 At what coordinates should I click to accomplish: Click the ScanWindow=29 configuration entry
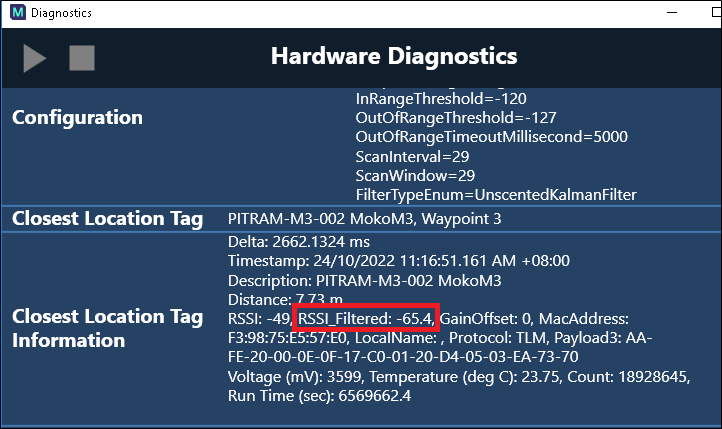coord(415,175)
